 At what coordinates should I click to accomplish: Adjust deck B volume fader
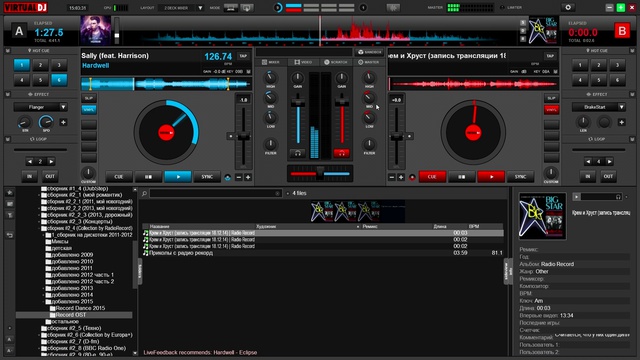tap(342, 102)
